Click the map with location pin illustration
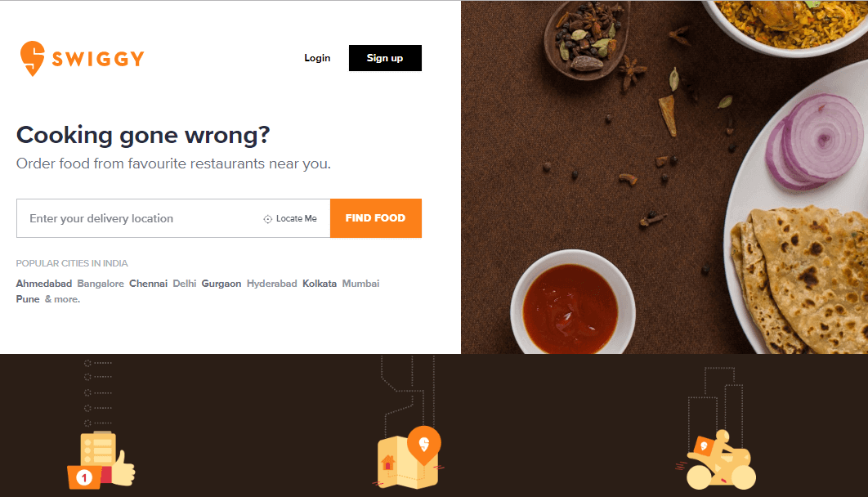868x497 pixels. (409, 458)
